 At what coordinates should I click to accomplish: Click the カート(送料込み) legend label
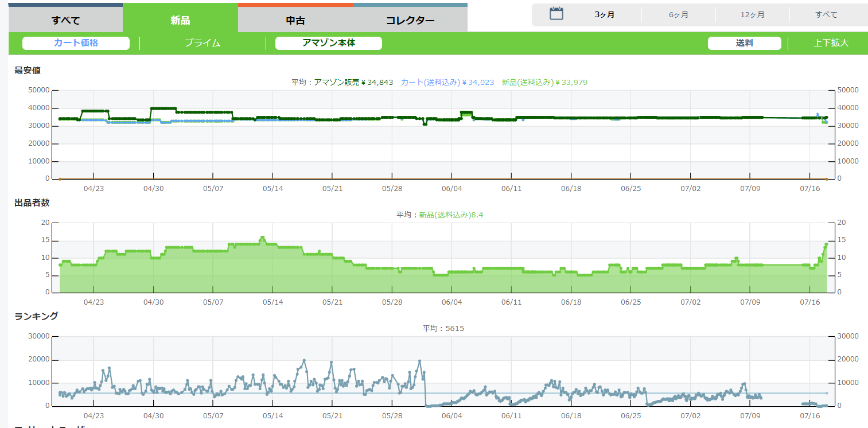click(447, 83)
